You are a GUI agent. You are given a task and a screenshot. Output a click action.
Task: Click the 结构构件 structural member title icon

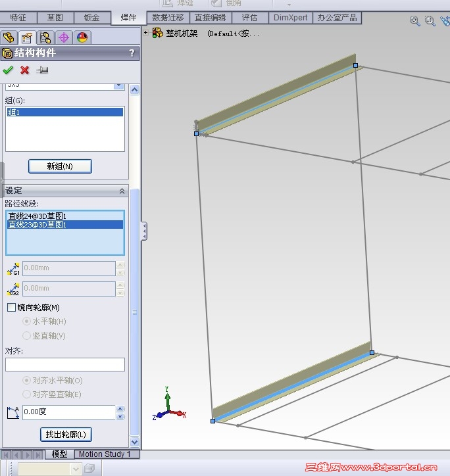pos(7,53)
